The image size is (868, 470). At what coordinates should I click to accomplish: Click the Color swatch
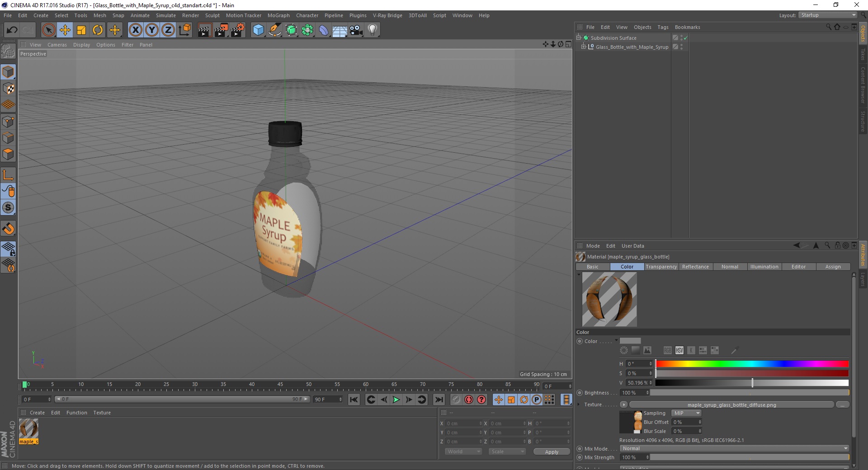click(x=630, y=341)
